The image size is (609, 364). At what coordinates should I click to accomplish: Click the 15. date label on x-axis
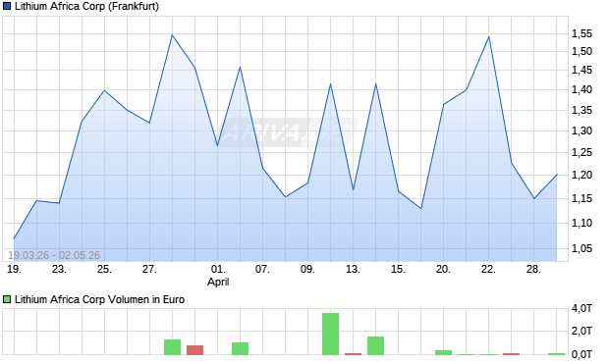398,269
